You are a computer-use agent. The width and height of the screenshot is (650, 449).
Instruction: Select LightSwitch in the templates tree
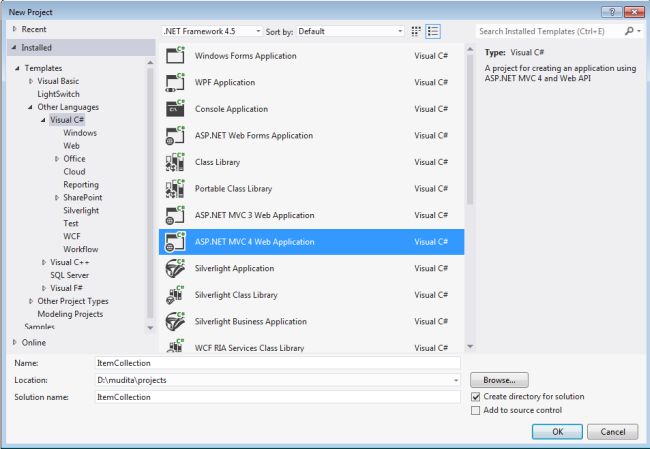tap(58, 94)
